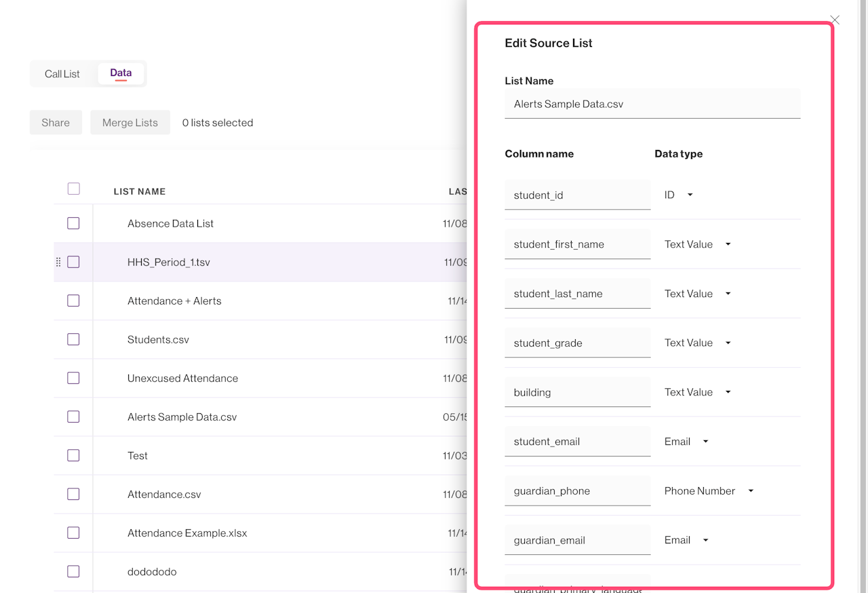Open guardian_email Email type dropdown
Viewport: 868px width, 593px height.
coord(686,540)
